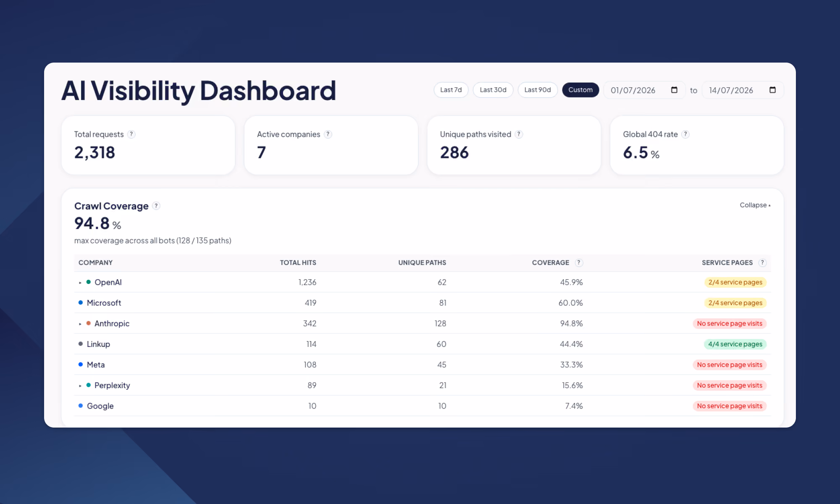Click the Microsoft color dot
Screen dimensions: 840x504
81,302
